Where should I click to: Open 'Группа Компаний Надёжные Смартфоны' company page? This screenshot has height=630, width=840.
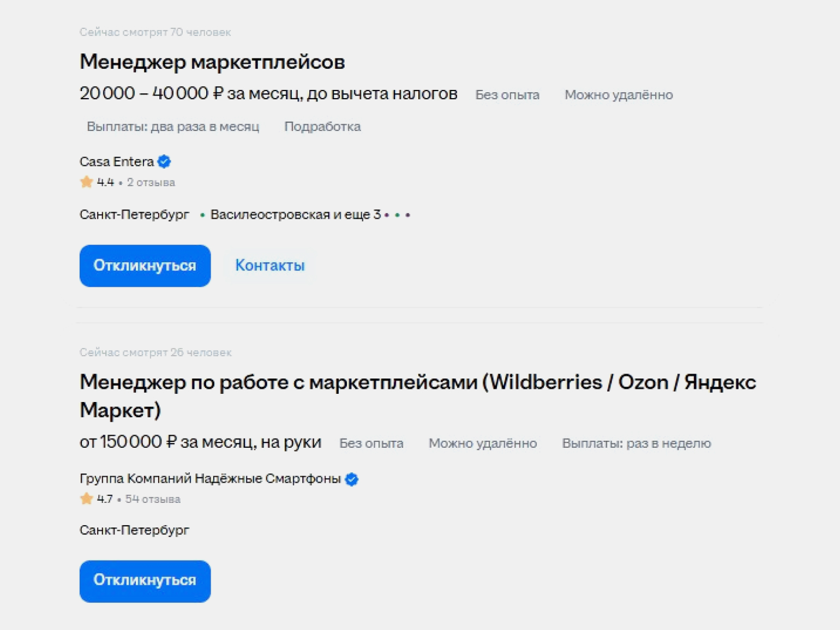click(x=210, y=478)
